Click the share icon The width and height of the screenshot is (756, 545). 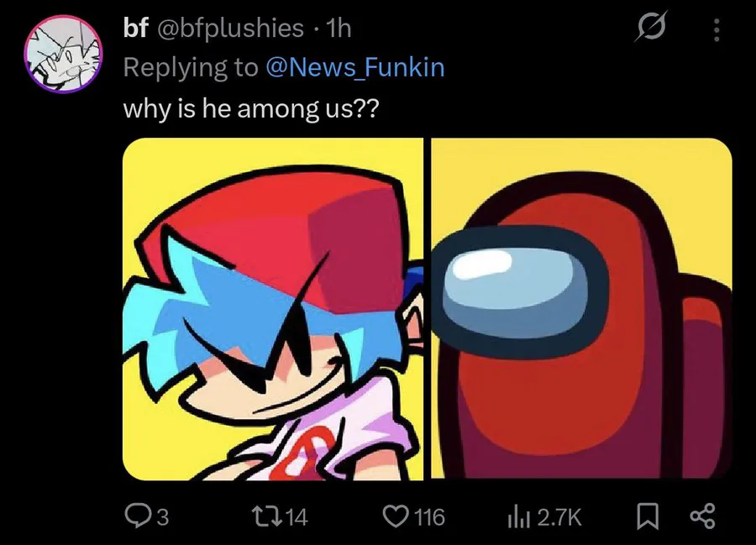pyautogui.click(x=702, y=516)
